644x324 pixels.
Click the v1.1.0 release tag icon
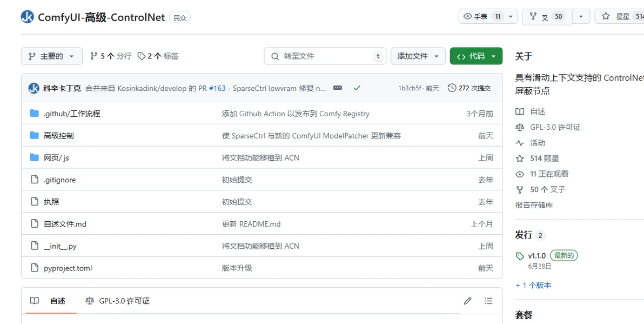pyautogui.click(x=520, y=256)
